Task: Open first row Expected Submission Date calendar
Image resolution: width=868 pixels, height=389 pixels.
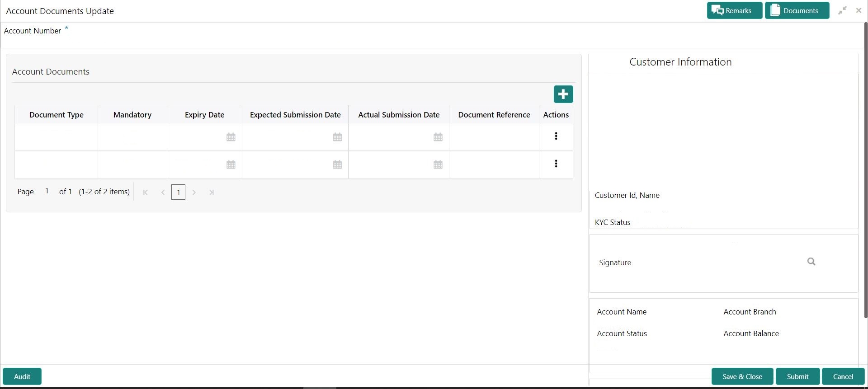Action: point(337,137)
